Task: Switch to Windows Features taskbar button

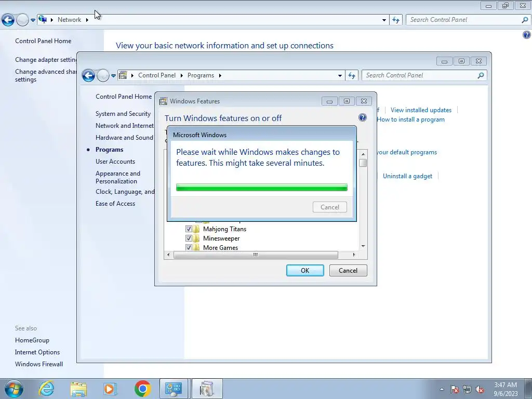Action: 207,389
